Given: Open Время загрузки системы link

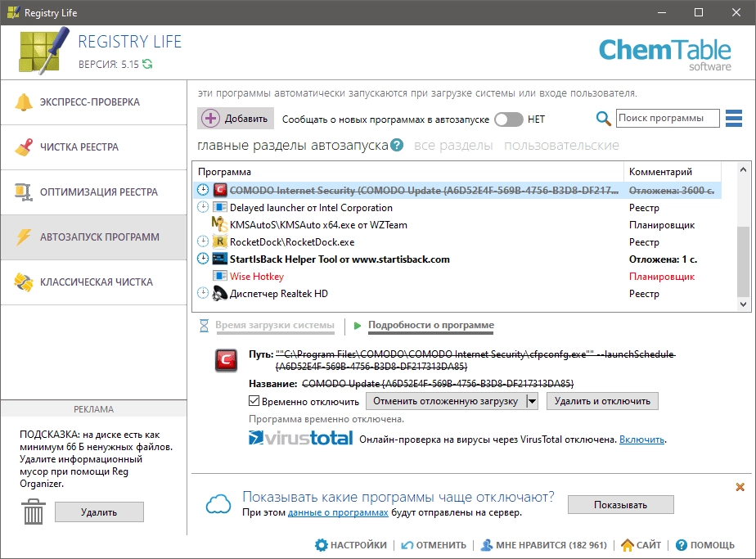Looking at the screenshot, I should click(274, 325).
